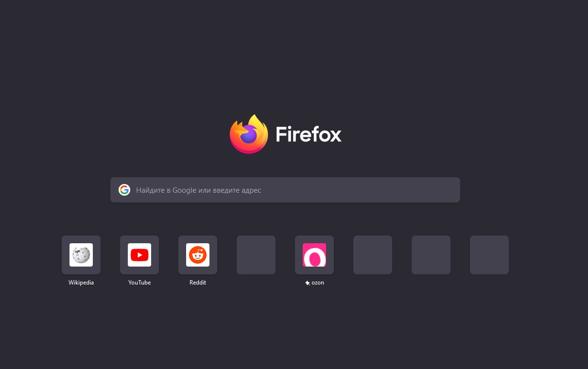Open the pinned ozon shortcut tile

point(314,255)
